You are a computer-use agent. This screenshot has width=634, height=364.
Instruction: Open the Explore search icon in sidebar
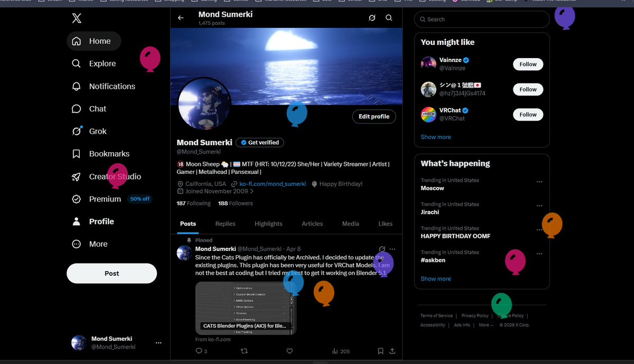(x=76, y=63)
